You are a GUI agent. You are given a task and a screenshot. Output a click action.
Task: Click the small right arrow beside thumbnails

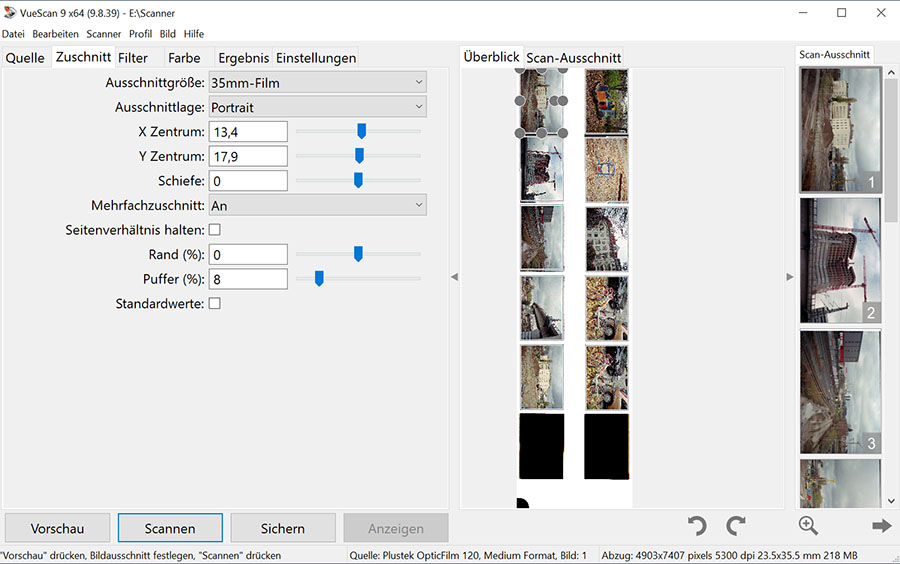click(x=790, y=277)
